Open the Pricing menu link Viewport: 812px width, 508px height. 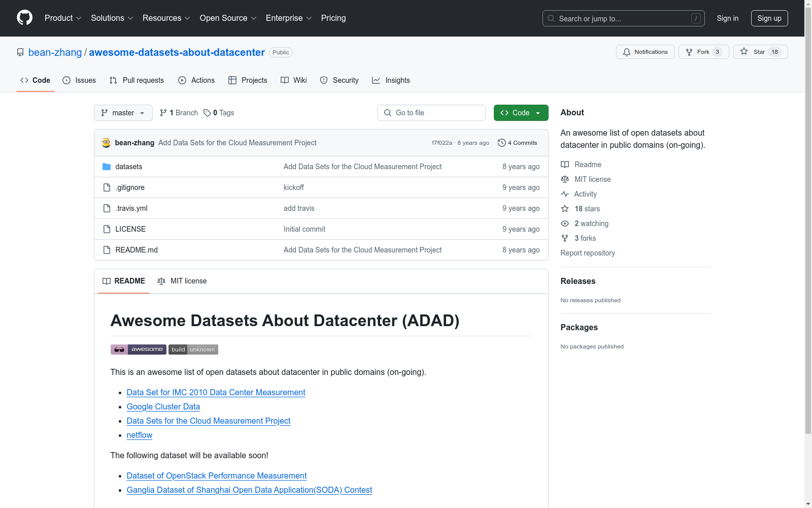tap(333, 18)
